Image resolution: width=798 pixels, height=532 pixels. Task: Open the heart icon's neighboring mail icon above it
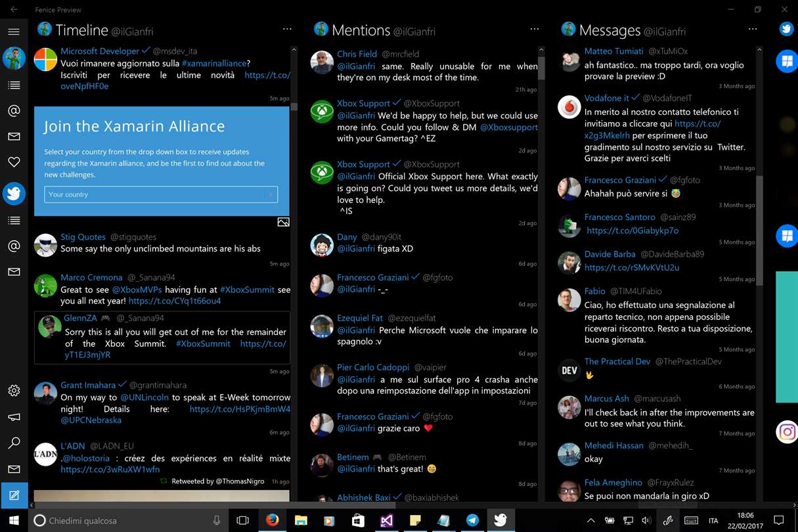[x=14, y=137]
